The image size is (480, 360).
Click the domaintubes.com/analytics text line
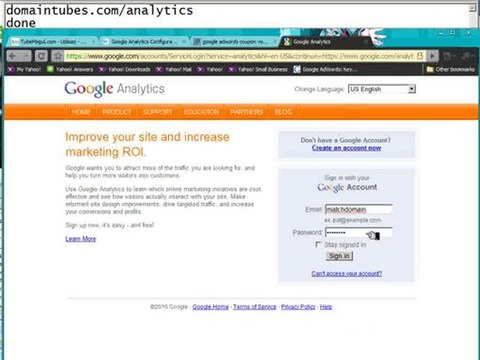click(99, 10)
